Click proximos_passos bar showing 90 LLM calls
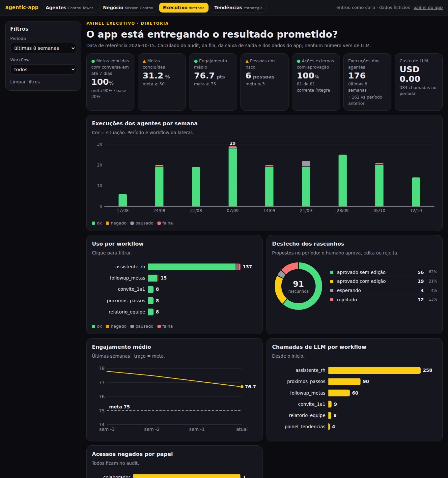The image size is (448, 478). click(345, 381)
